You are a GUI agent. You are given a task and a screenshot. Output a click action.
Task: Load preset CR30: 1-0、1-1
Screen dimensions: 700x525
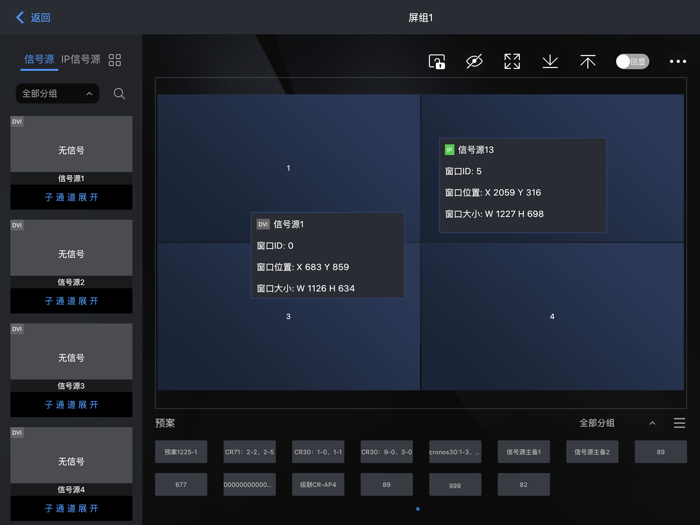click(x=318, y=452)
